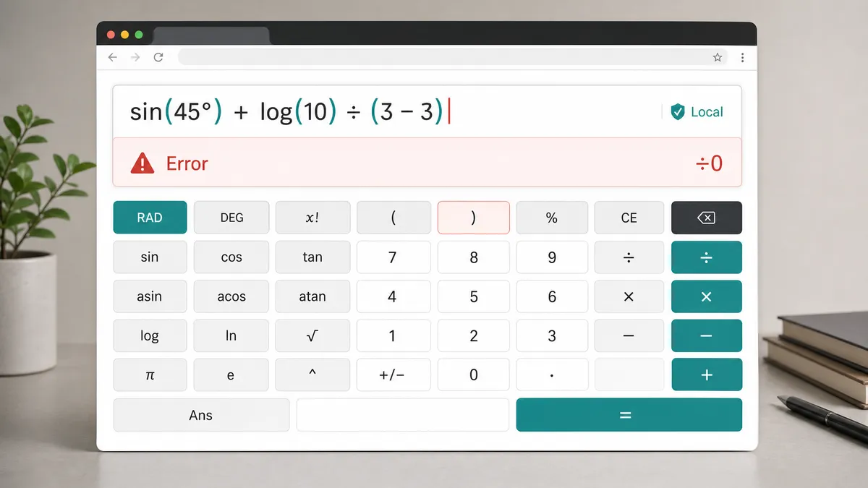This screenshot has width=868, height=488.
Task: Click the decimal point key
Action: pos(552,375)
